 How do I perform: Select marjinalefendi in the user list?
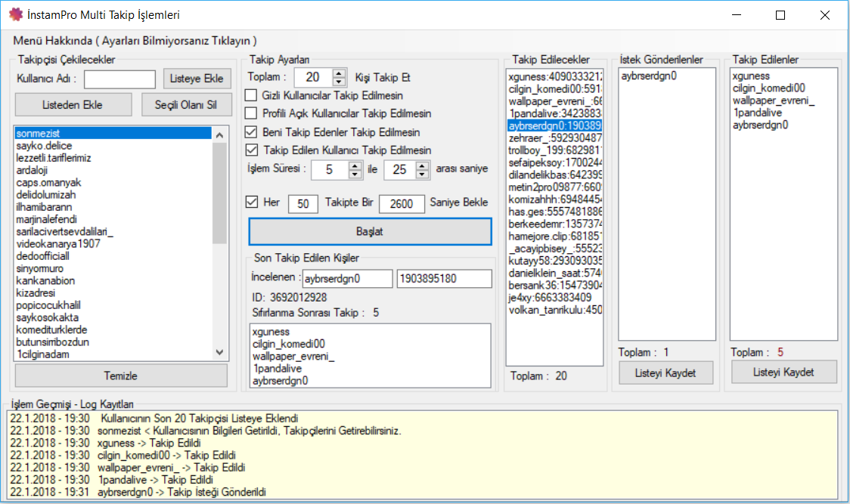tap(113, 219)
